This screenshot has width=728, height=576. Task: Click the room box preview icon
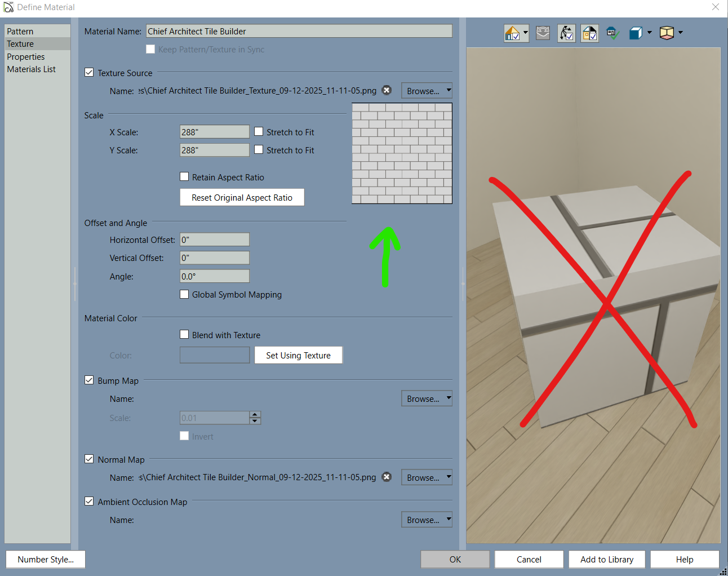coord(667,33)
